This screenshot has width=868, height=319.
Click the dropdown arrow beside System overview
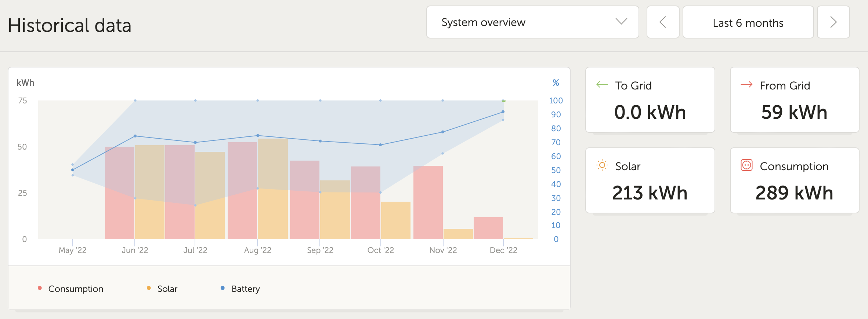pos(621,22)
